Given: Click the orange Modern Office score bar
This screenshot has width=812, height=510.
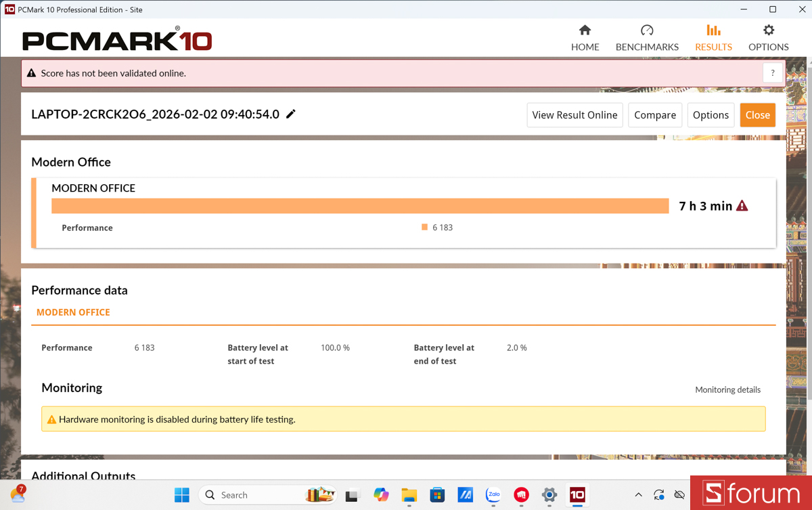Looking at the screenshot, I should 360,206.
